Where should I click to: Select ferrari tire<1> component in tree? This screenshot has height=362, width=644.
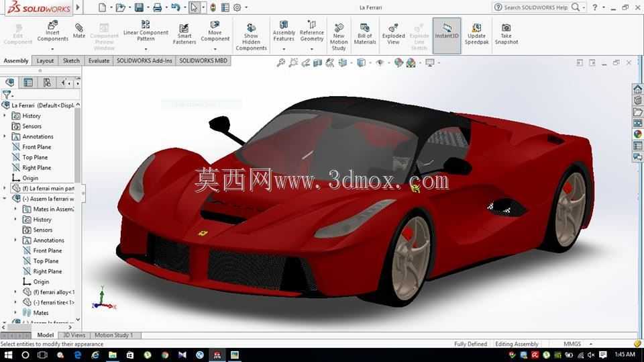click(x=54, y=302)
